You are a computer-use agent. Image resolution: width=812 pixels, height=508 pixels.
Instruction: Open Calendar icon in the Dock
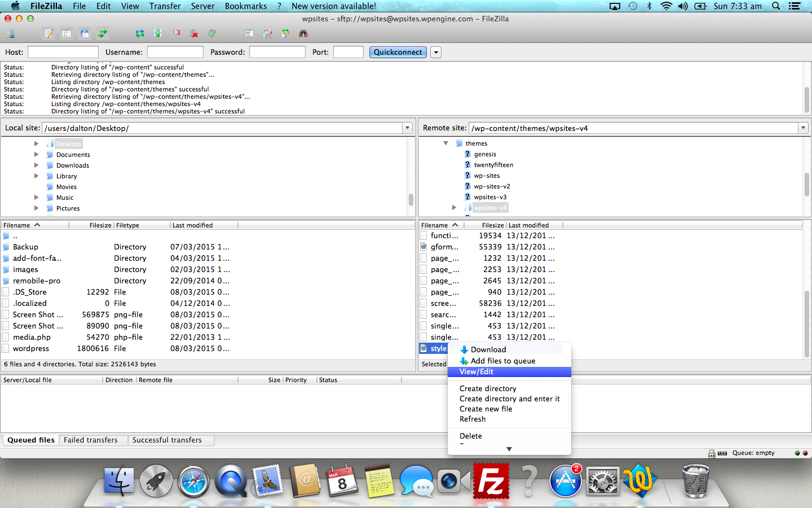342,481
